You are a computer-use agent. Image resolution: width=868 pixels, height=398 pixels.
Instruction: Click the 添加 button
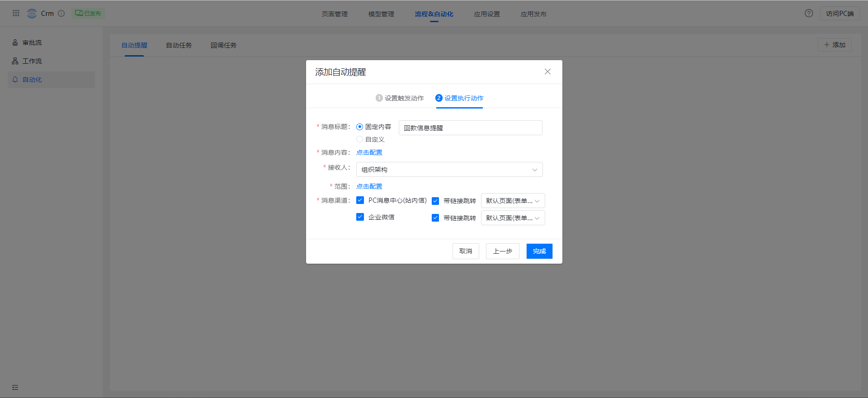pyautogui.click(x=835, y=45)
